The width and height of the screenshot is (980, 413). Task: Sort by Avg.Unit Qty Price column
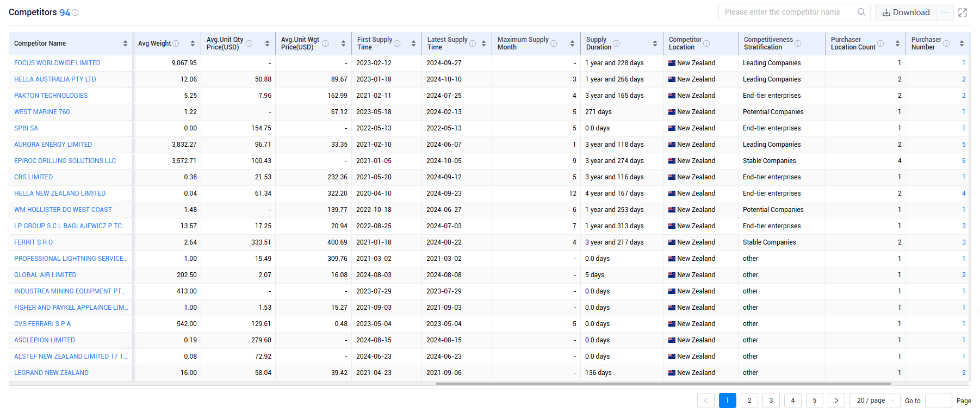tap(267, 43)
